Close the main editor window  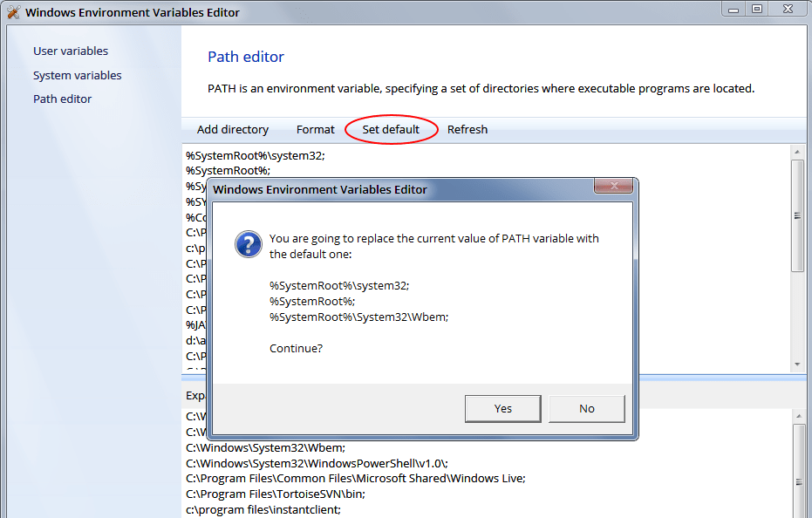(788, 10)
